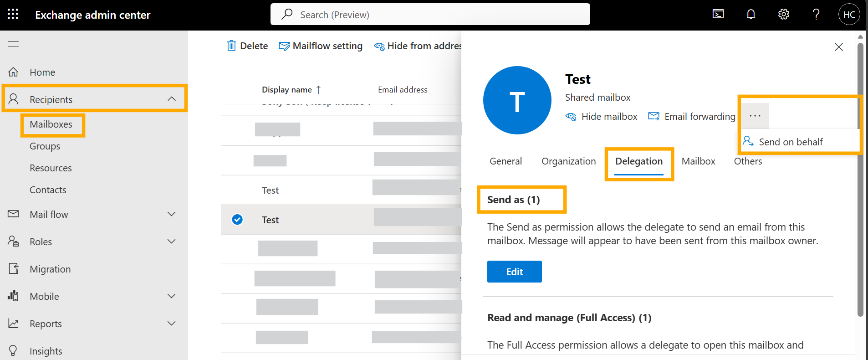Click the Email address column header

403,90
